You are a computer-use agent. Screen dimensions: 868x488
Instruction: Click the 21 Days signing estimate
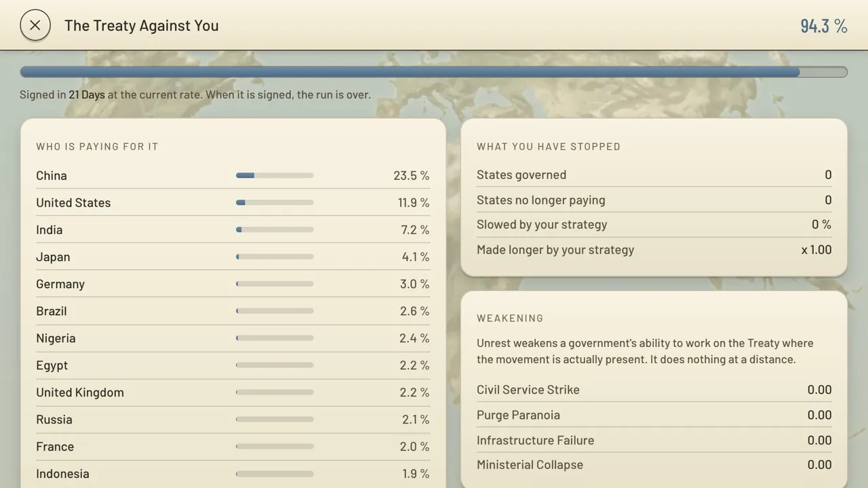pos(87,95)
